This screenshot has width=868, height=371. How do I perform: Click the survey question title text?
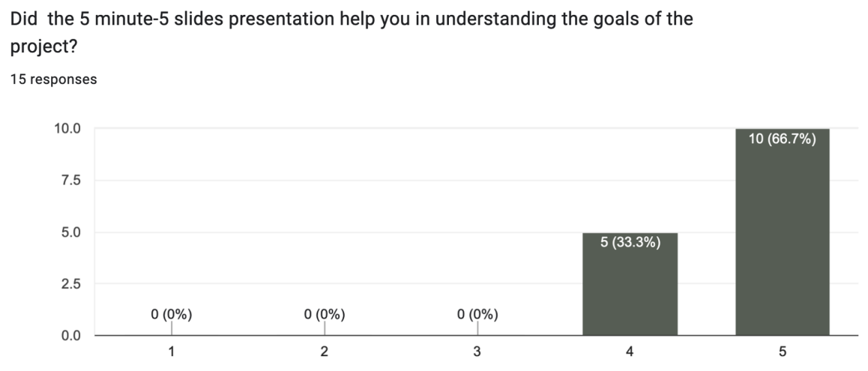(351, 19)
